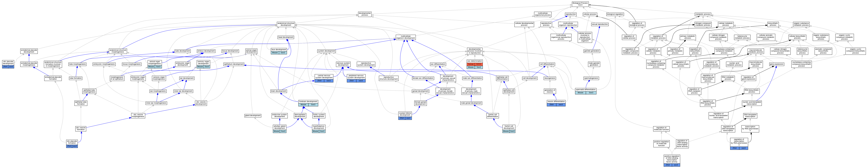868x168 pixels.
Task: Click the 'tube formation' node
Action: click(x=75, y=78)
